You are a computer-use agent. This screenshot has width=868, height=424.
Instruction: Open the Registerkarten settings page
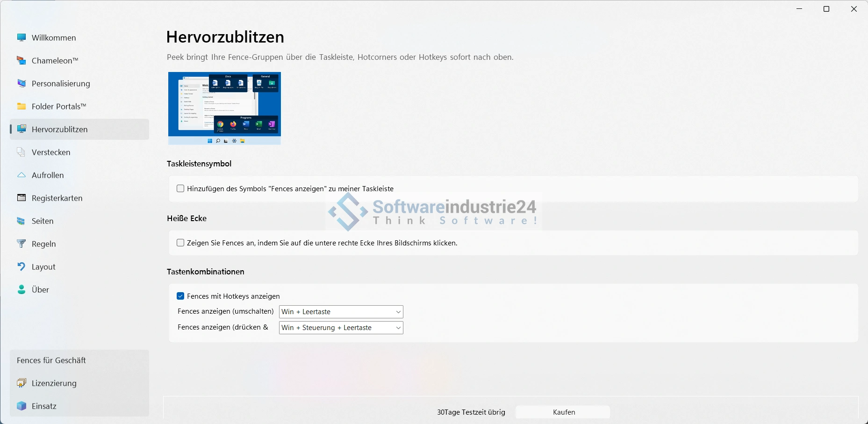[x=57, y=198]
